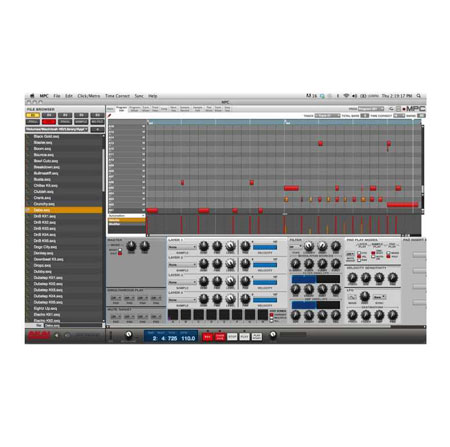This screenshot has height=447, width=450.
Task: Open the Time Correct menu
Action: coord(117,96)
